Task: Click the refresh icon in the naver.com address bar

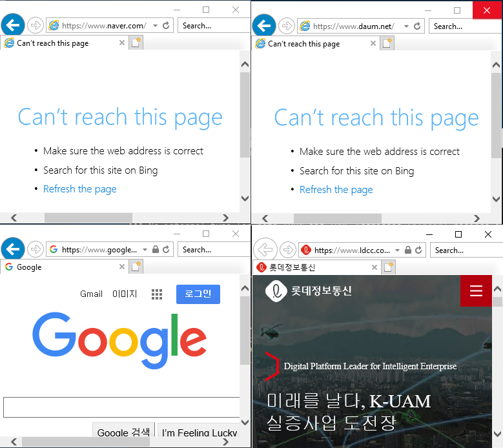Action: click(166, 25)
